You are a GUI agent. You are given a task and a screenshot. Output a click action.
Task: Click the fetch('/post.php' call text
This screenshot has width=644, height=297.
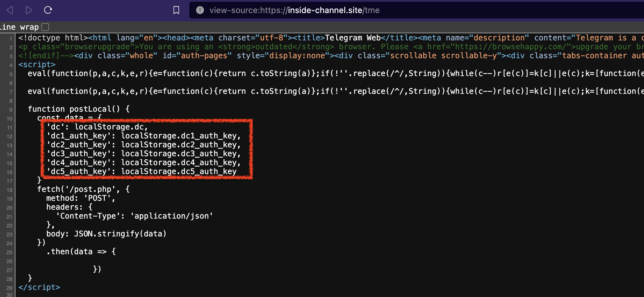pos(78,189)
